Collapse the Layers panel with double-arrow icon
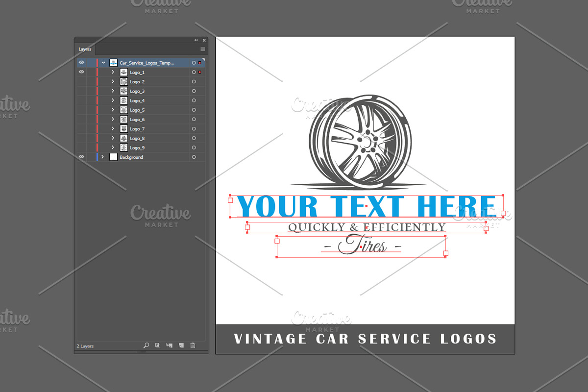This screenshot has width=588, height=392. point(196,40)
